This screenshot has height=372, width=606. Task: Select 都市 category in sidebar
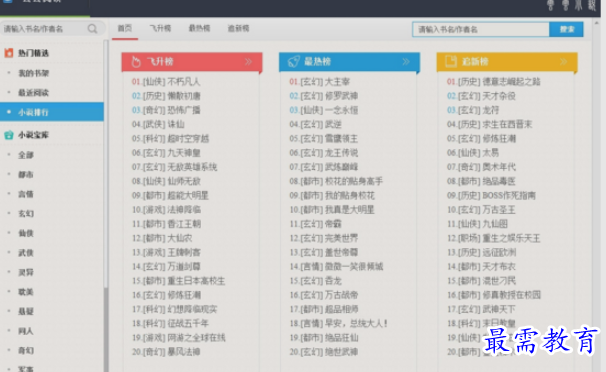point(26,175)
